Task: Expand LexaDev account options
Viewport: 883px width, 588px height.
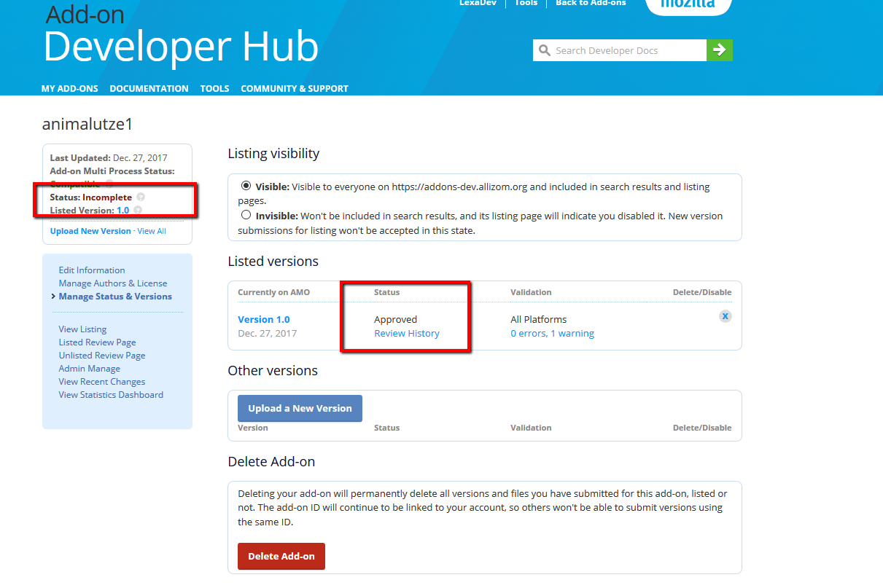Action: pyautogui.click(x=478, y=3)
